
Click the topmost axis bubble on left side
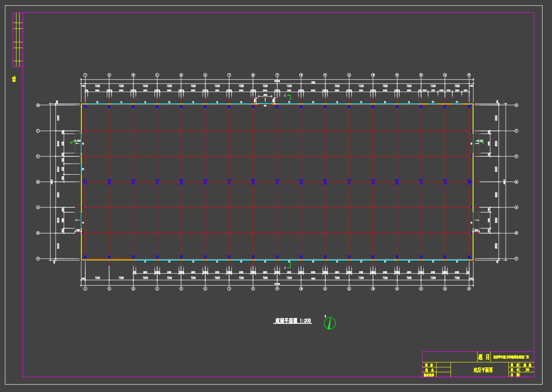tap(38, 105)
